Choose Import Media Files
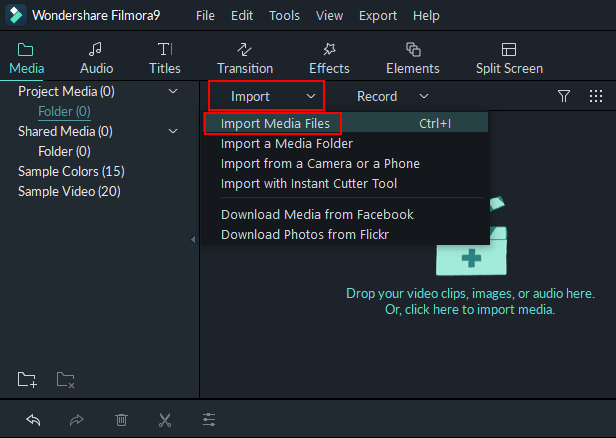The image size is (616, 438). [346, 123]
